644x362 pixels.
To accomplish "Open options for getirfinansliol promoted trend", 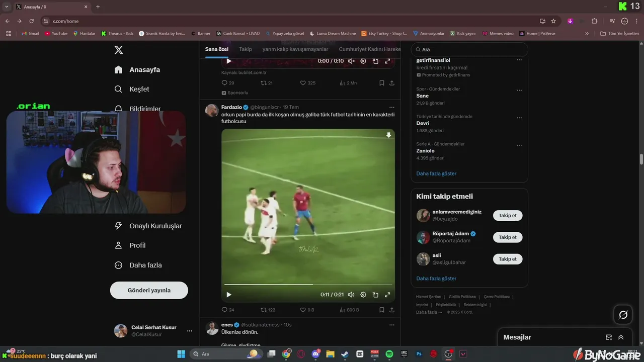I will coord(519,60).
